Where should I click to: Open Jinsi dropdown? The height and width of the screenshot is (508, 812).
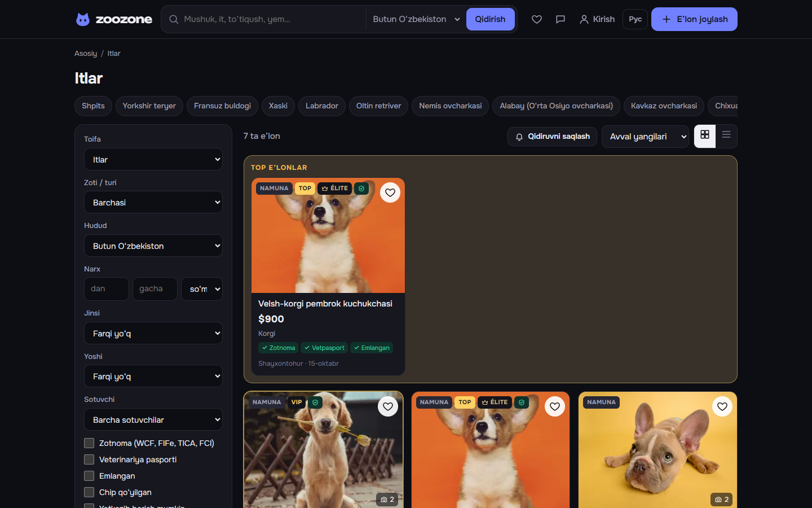pos(153,333)
